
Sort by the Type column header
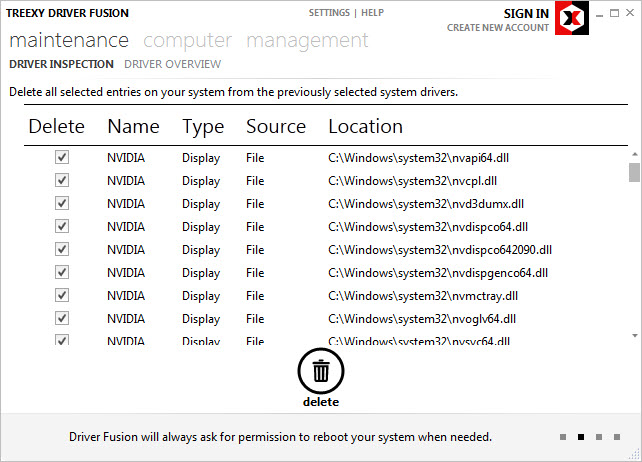203,127
